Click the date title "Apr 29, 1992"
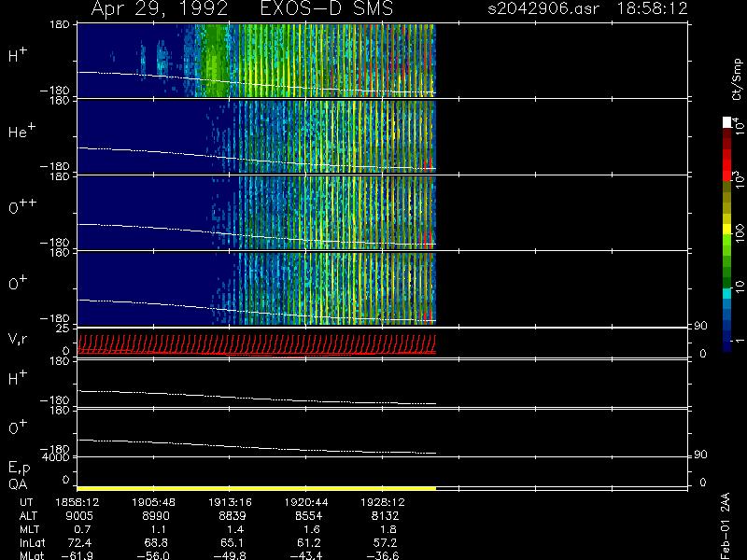Image resolution: width=747 pixels, height=560 pixels. [160, 9]
